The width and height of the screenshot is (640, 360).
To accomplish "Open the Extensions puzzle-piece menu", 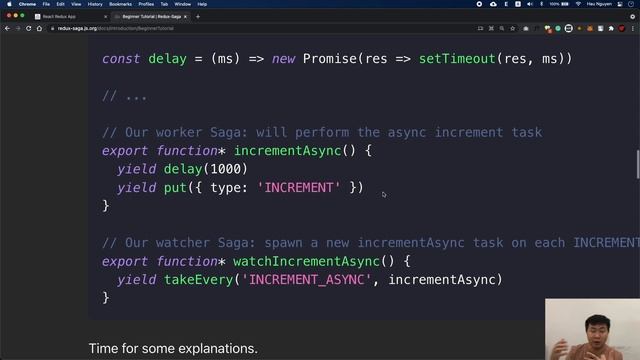I will coord(611,29).
